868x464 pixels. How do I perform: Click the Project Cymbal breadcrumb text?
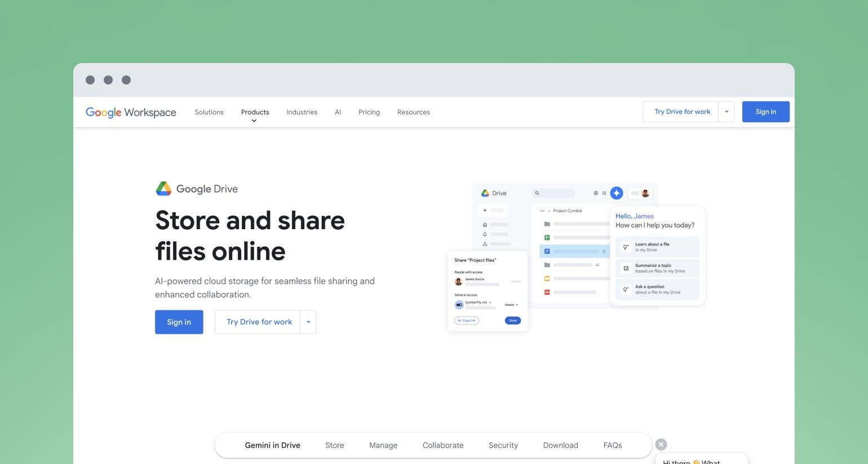pos(568,211)
